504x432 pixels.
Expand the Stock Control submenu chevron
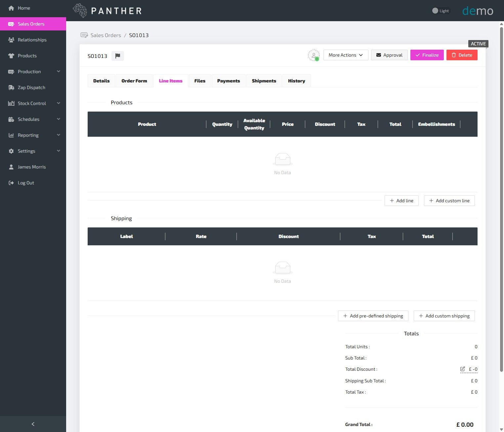point(59,103)
